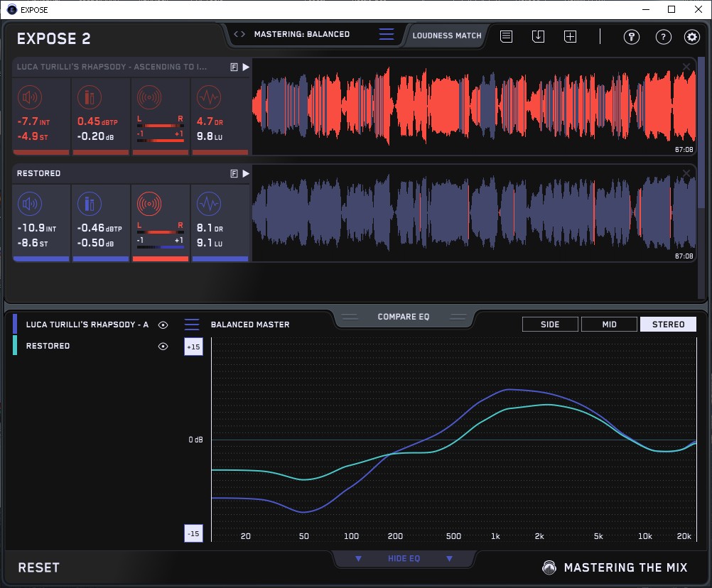The width and height of the screenshot is (712, 588).
Task: Select the STEREO EQ view
Action: click(x=669, y=325)
